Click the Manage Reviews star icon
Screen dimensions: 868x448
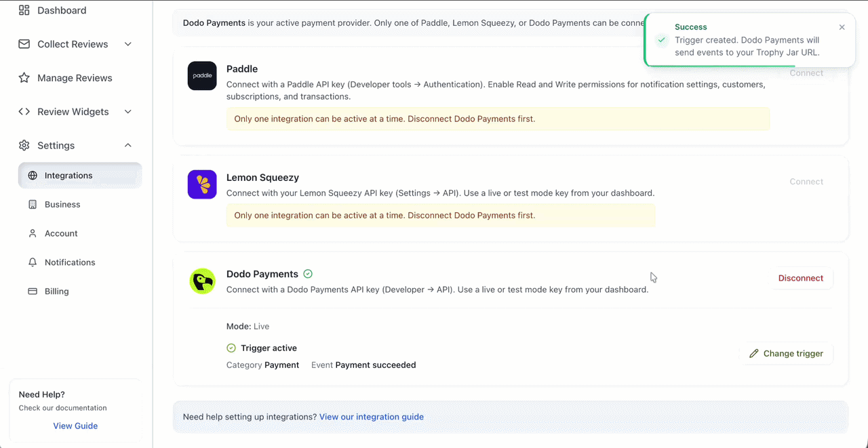click(x=24, y=78)
